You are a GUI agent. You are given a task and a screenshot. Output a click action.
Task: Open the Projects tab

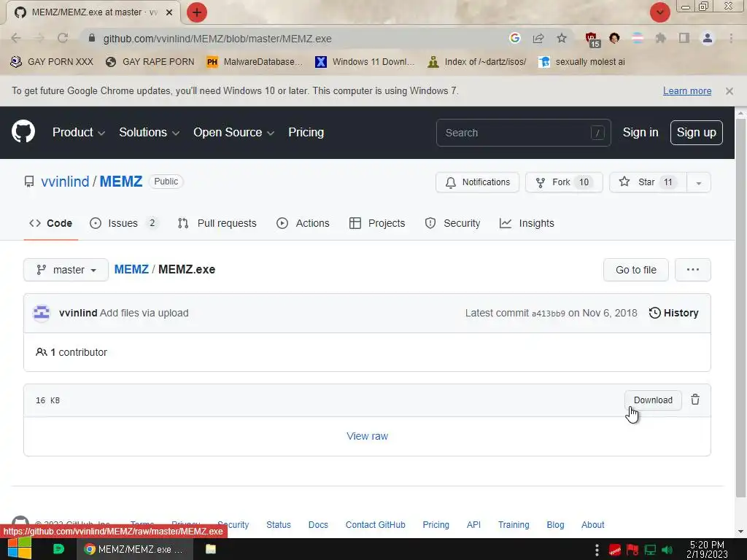click(377, 223)
